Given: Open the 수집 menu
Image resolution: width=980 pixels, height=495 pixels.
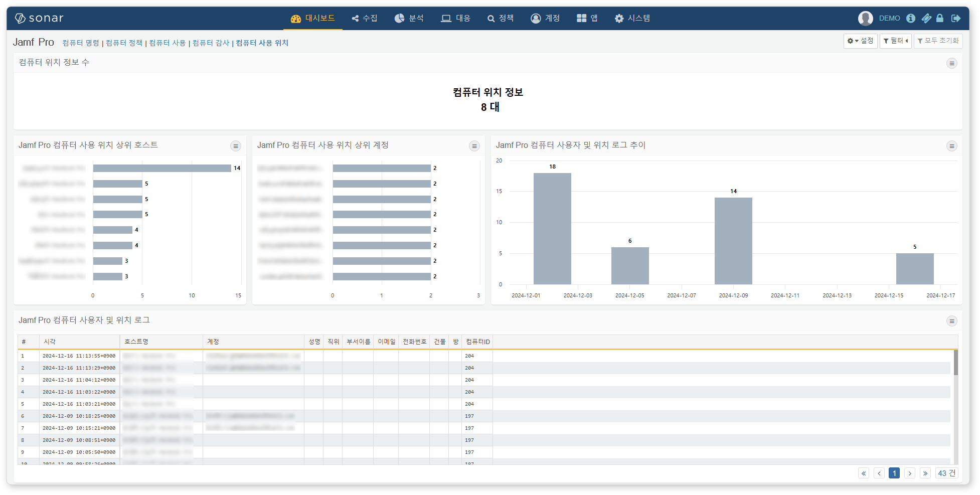Looking at the screenshot, I should pos(365,18).
